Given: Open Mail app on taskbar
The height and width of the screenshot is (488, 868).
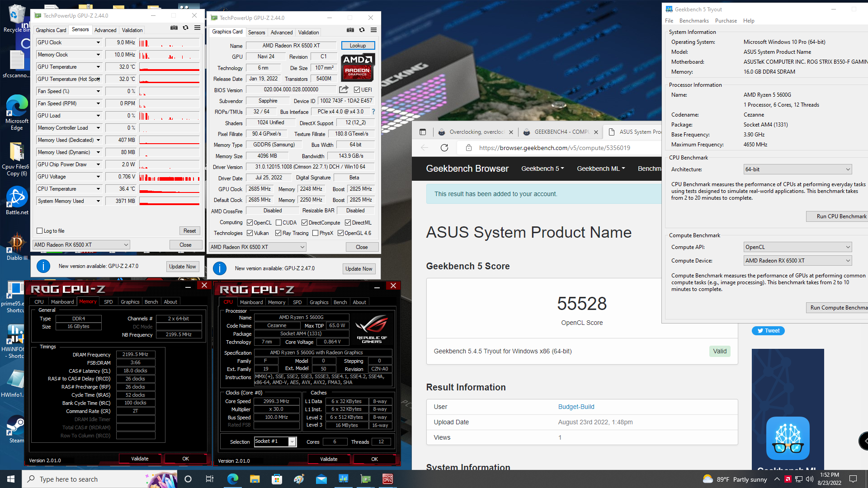Looking at the screenshot, I should tap(321, 479).
